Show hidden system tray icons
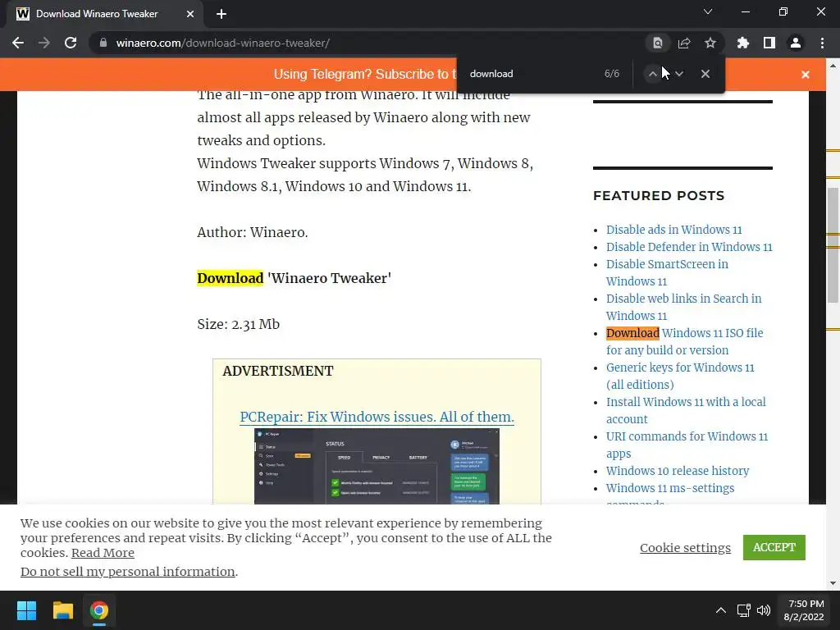Viewport: 840px width, 630px height. point(721,610)
